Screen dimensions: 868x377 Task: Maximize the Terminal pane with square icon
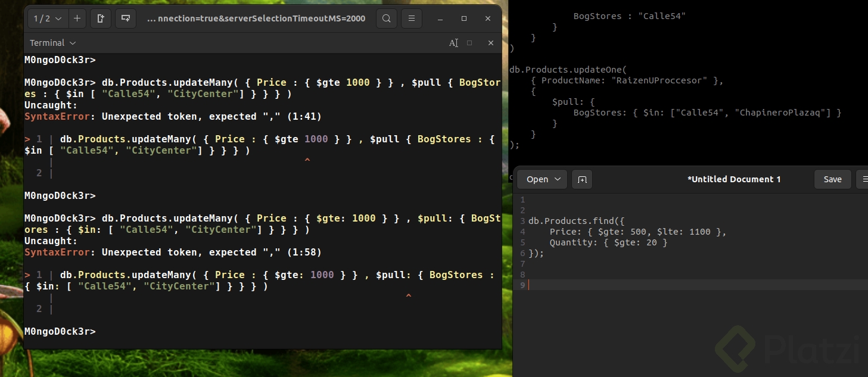(x=469, y=43)
